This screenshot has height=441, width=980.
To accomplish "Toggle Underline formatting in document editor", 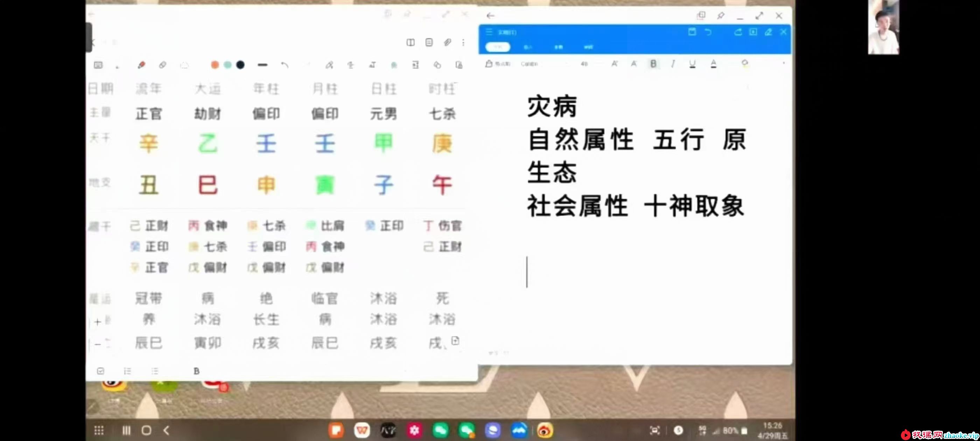I will 692,64.
